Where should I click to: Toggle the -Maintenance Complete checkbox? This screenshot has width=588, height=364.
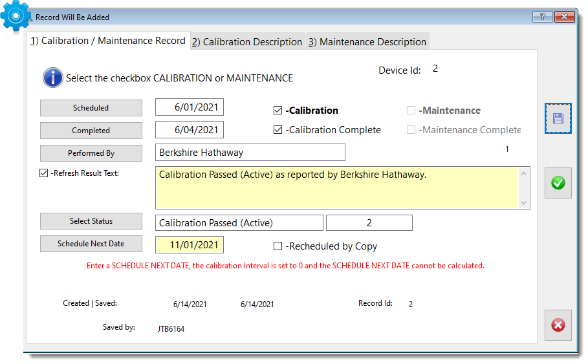pos(411,130)
